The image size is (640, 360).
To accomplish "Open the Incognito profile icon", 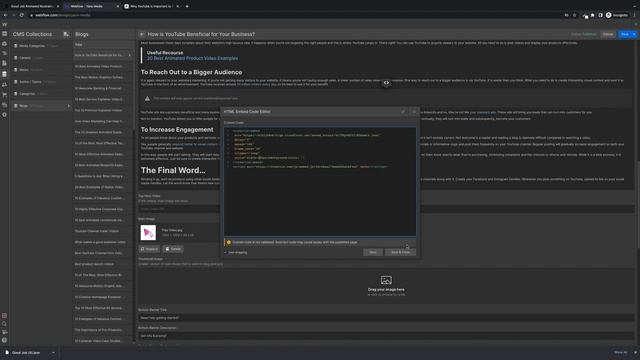I will point(617,15).
